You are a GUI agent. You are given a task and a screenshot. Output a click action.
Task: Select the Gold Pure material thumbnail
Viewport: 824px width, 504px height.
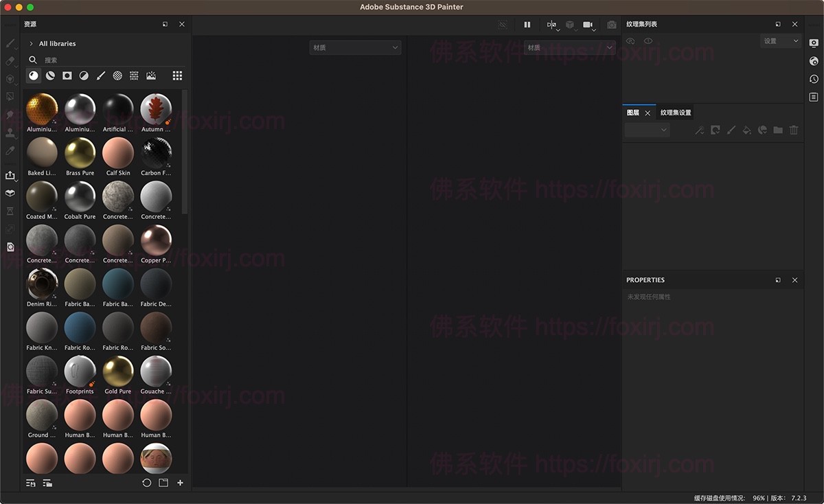[117, 372]
